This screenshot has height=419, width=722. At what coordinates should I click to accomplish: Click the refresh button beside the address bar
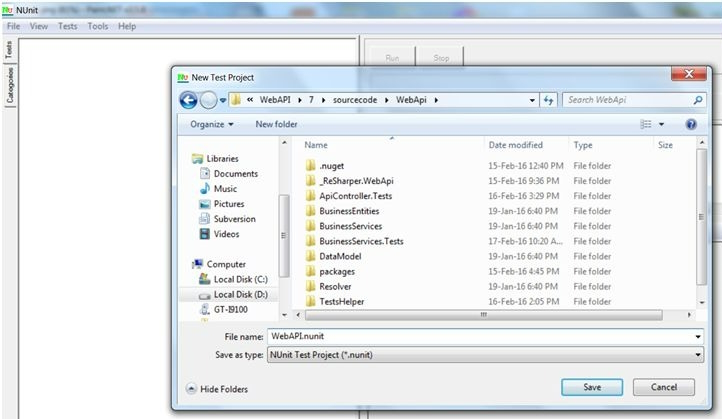[x=548, y=100]
